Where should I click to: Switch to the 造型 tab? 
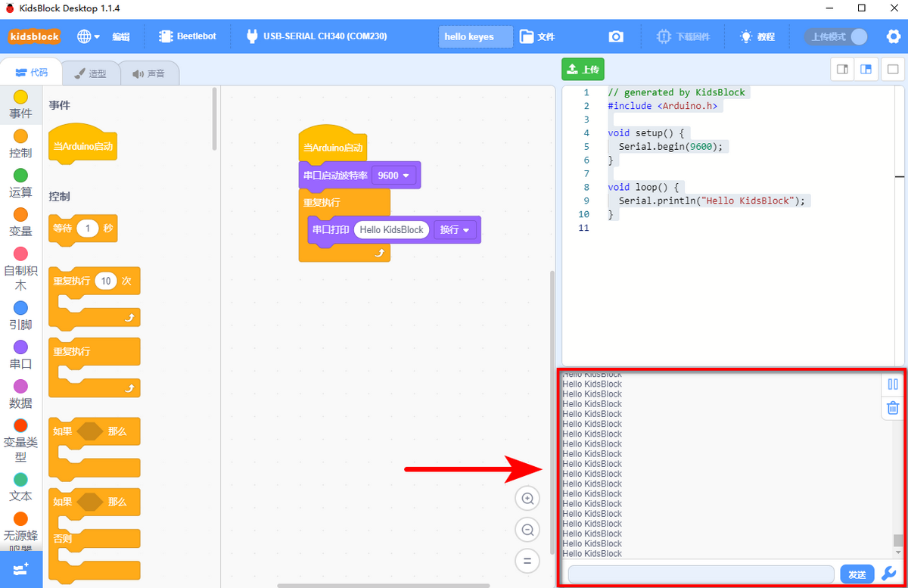90,73
